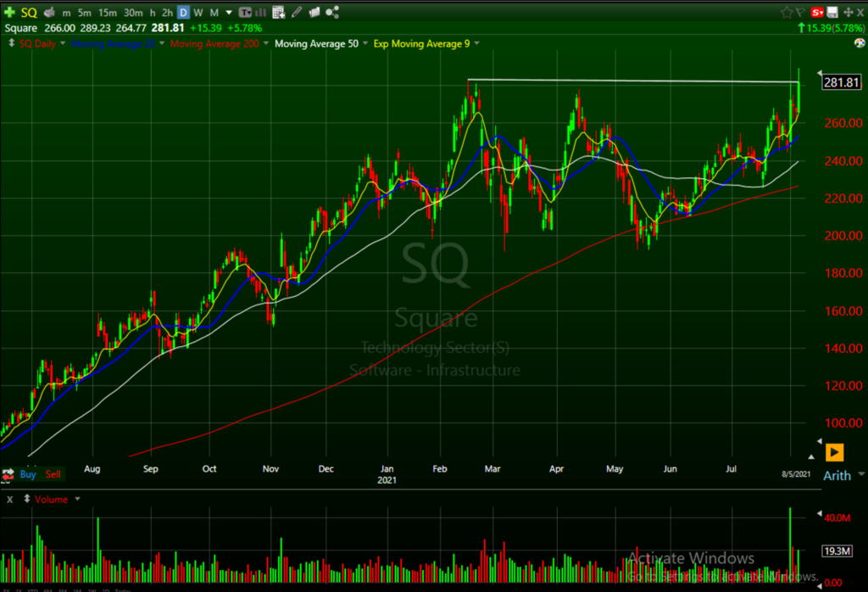Click the 289.23 high price value
The height and width of the screenshot is (592, 868).
click(x=95, y=28)
